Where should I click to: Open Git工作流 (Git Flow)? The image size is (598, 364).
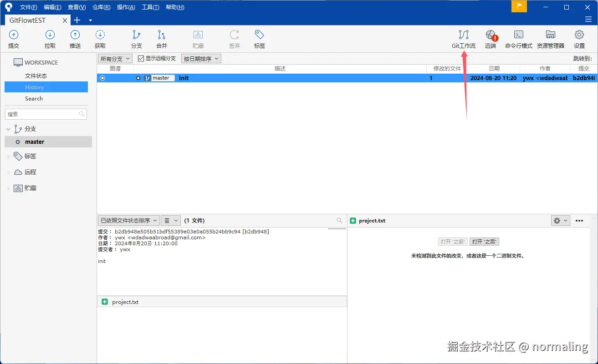464,39
